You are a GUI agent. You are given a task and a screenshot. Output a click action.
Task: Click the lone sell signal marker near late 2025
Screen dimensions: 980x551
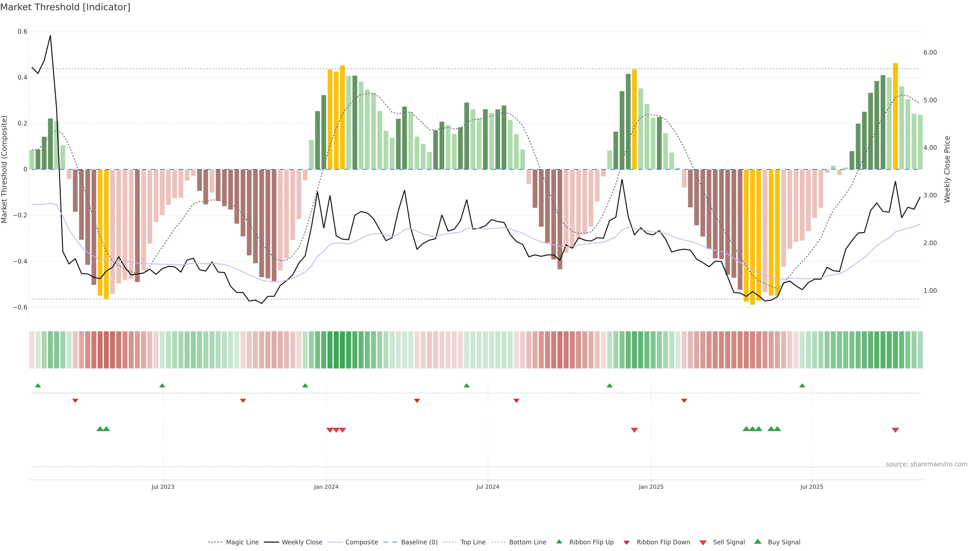click(x=895, y=430)
